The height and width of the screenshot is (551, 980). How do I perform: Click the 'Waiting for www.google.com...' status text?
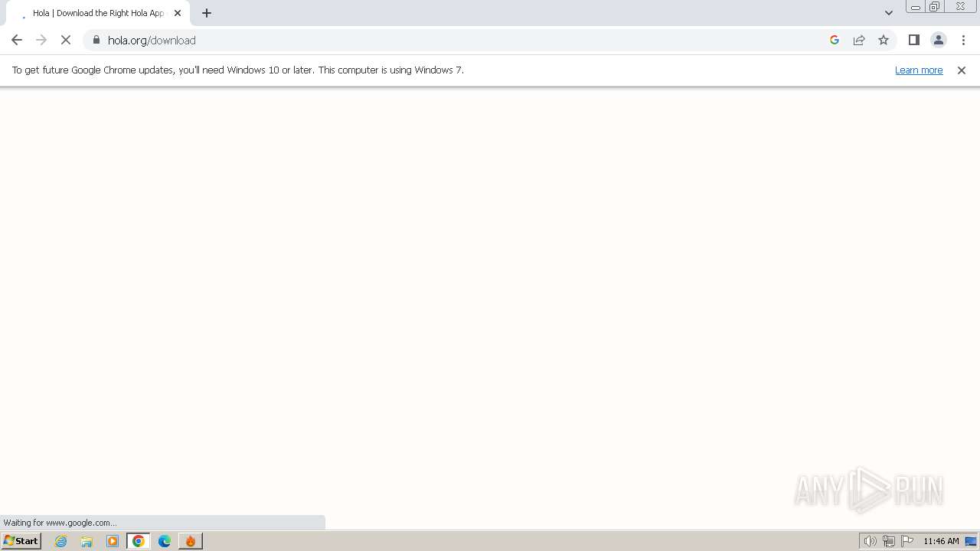point(60,523)
